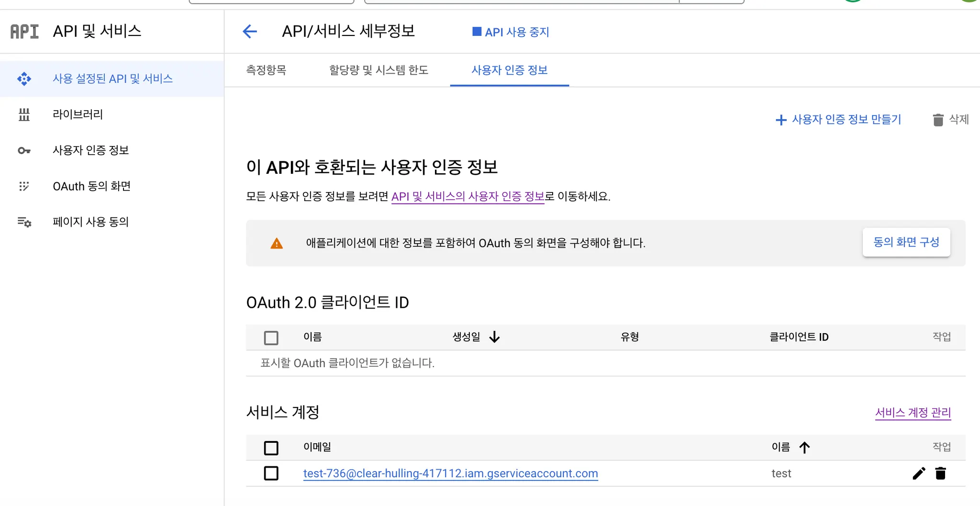The image size is (980, 506).
Task: Click the 동의 화면 구성 button
Action: tap(906, 242)
